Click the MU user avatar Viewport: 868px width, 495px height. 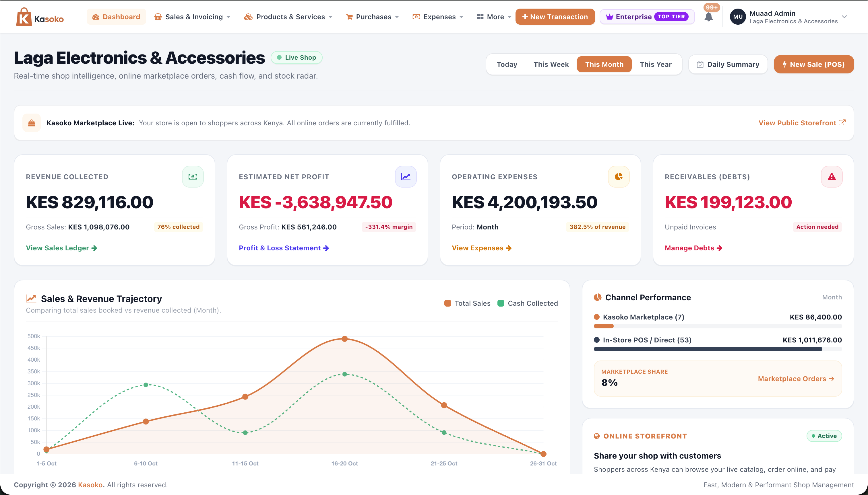[738, 17]
